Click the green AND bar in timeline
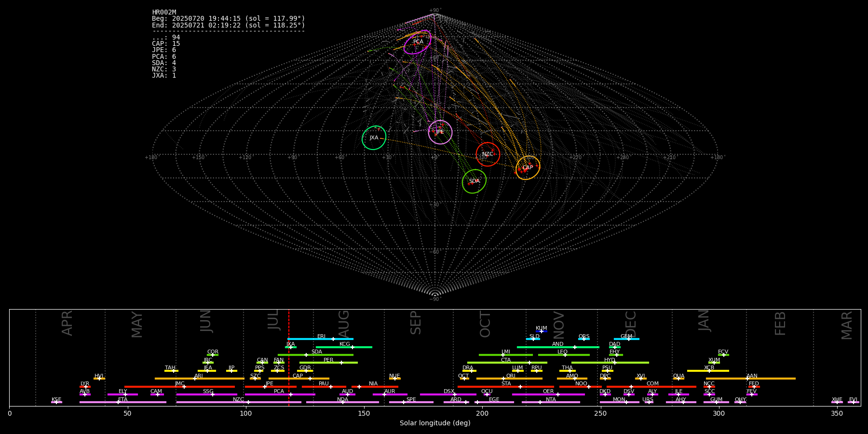The image size is (868, 434). coord(558,347)
